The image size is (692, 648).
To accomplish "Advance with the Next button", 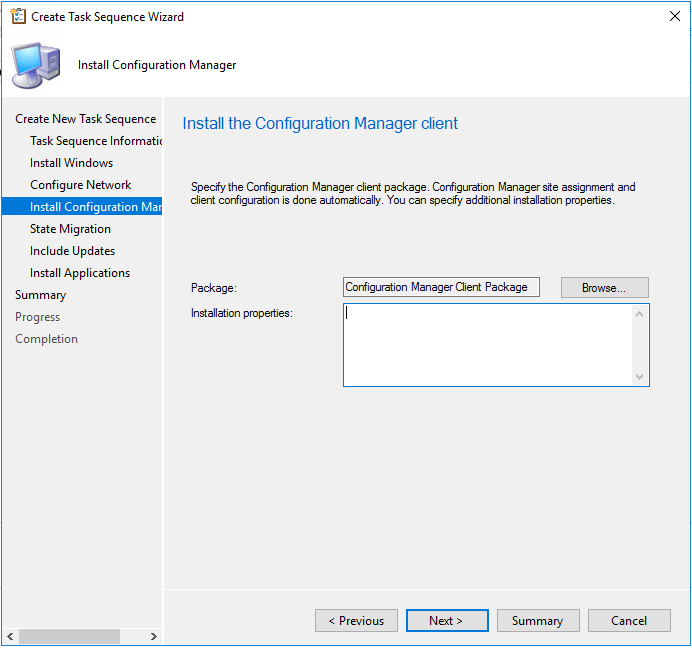I will click(x=447, y=621).
